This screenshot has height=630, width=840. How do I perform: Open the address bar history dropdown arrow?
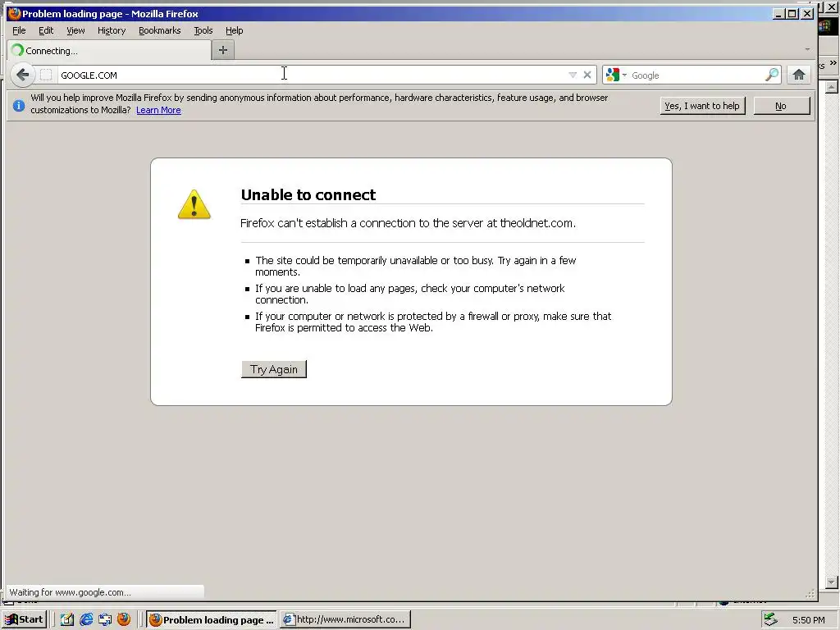pos(572,75)
